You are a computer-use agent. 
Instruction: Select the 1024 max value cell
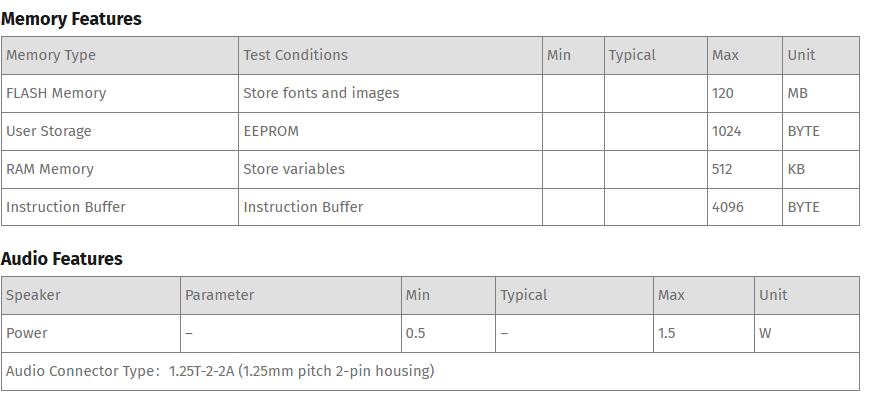(745, 132)
